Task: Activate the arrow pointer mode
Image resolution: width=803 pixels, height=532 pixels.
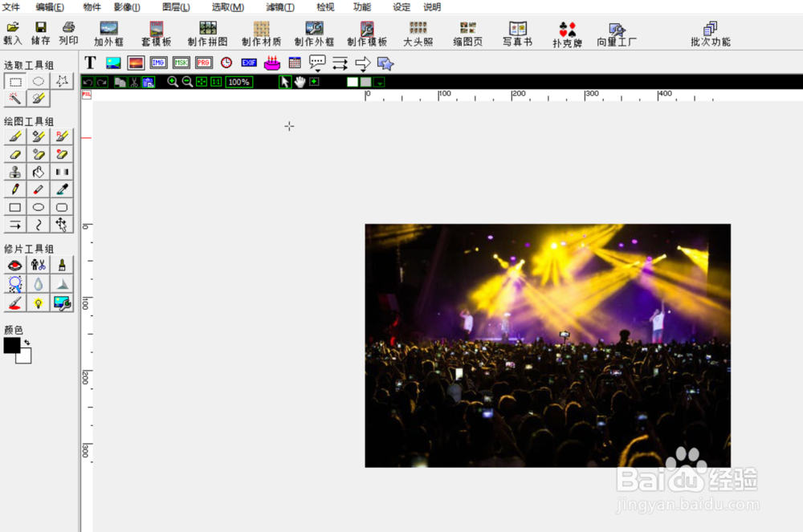Action: [x=285, y=82]
